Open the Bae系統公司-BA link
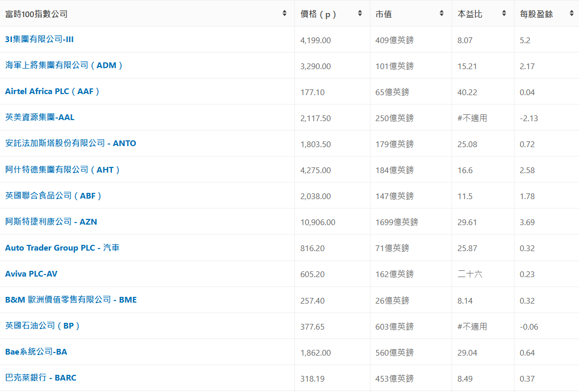The width and height of the screenshot is (579, 392). click(36, 352)
